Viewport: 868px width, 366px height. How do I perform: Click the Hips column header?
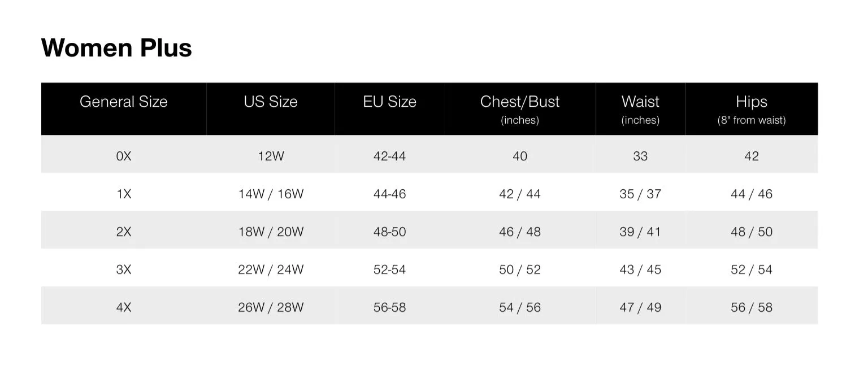752,109
